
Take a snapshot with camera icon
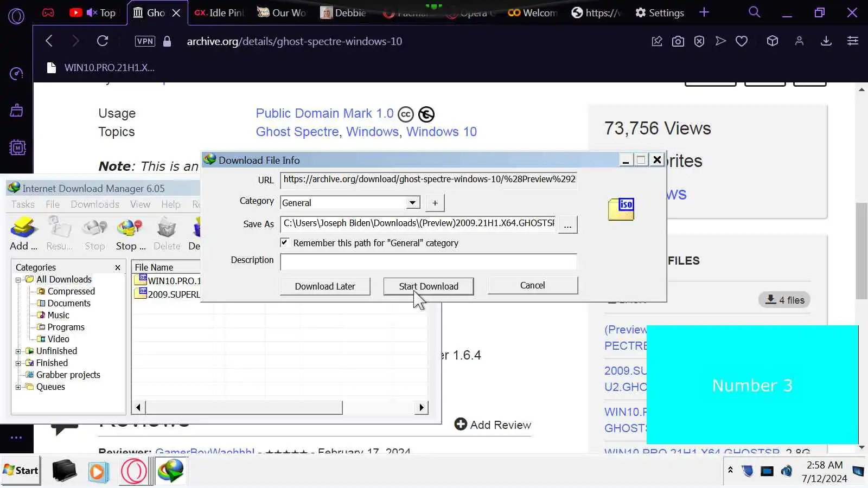click(678, 41)
